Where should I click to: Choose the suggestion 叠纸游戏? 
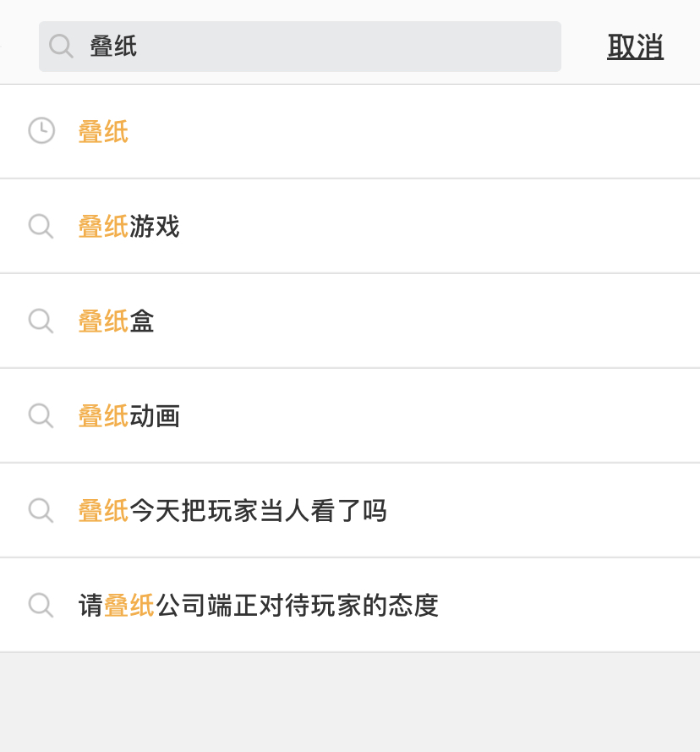[129, 227]
